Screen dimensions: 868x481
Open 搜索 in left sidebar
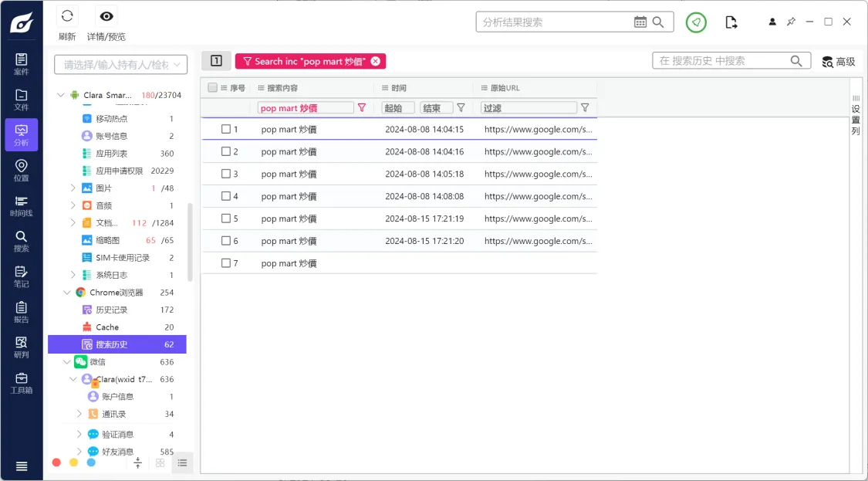21,242
